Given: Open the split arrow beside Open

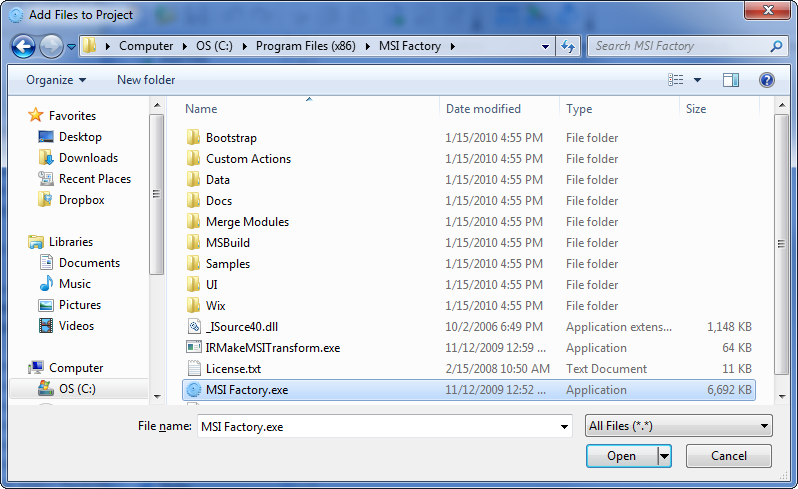Looking at the screenshot, I should [664, 456].
